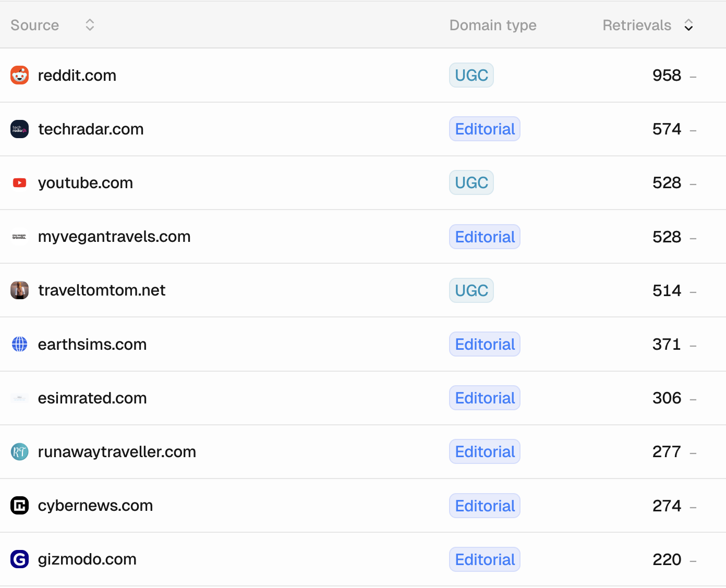The width and height of the screenshot is (726, 588).
Task: Click the 220 retrievals value
Action: click(x=667, y=559)
